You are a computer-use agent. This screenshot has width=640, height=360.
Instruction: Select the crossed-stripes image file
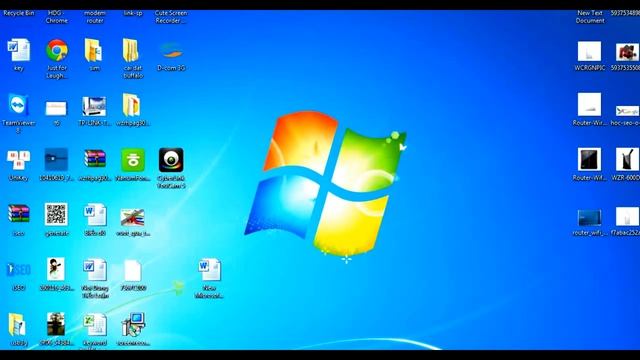click(132, 217)
